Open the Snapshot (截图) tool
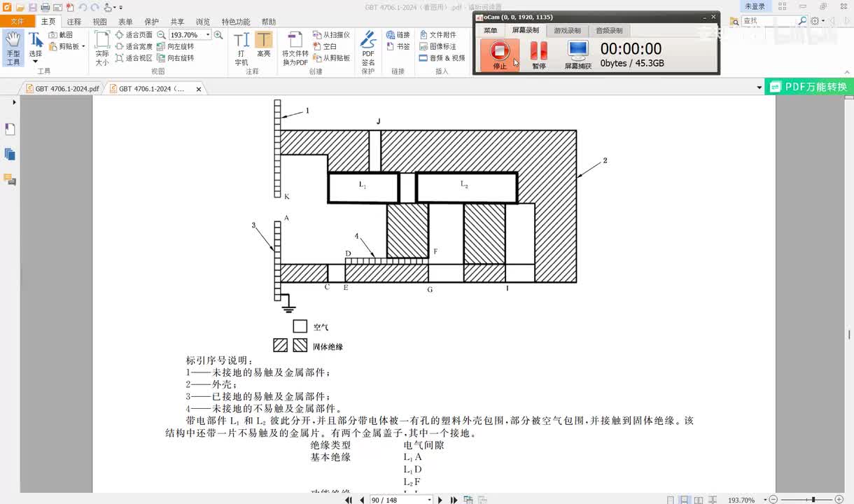The image size is (854, 504). point(61,35)
